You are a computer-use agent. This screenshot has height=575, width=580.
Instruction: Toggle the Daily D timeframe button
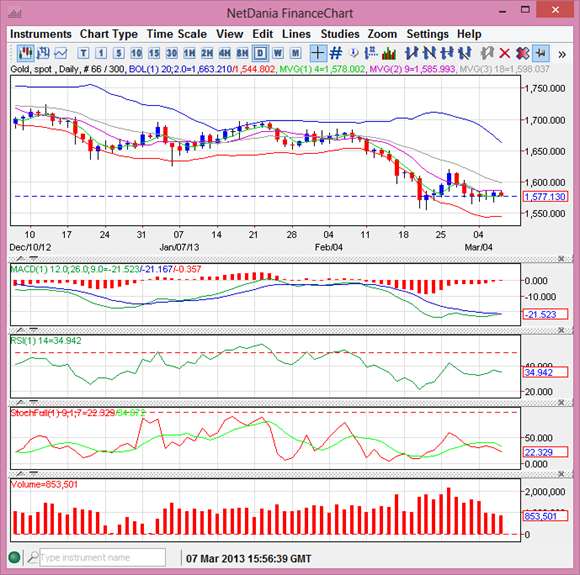[x=260, y=53]
